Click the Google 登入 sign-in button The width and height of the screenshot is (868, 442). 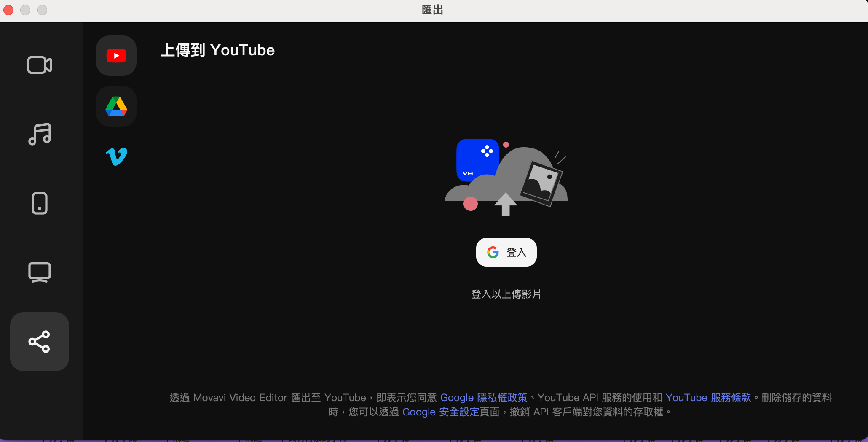coord(506,252)
